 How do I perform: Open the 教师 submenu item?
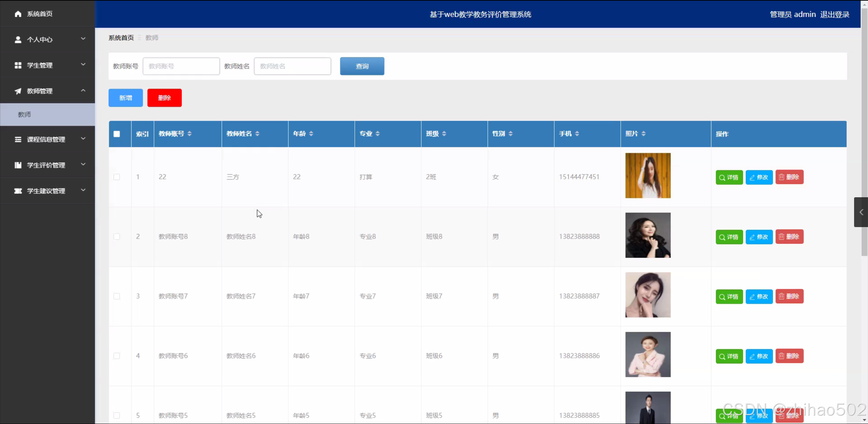[24, 115]
